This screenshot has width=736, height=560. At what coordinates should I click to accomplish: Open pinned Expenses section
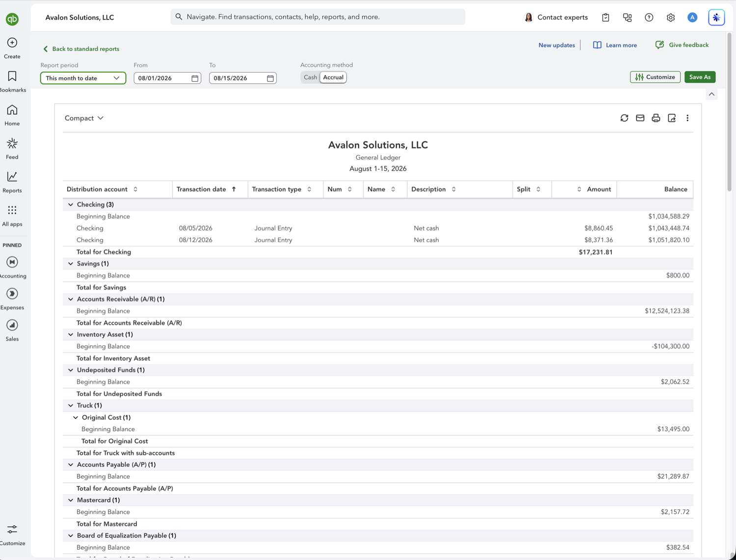12,299
